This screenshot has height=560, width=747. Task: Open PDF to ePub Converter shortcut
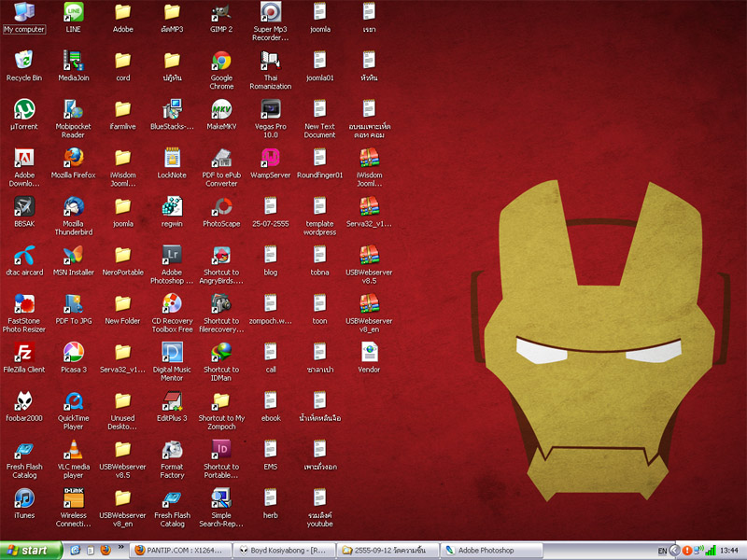pyautogui.click(x=221, y=168)
